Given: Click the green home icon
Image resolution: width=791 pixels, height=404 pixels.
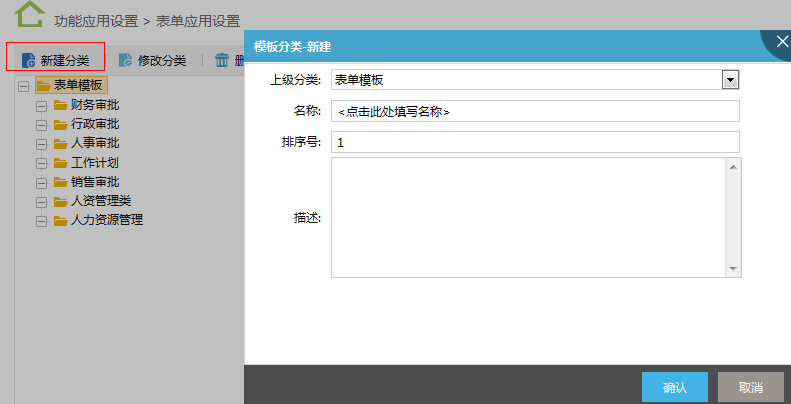Looking at the screenshot, I should pyautogui.click(x=30, y=14).
